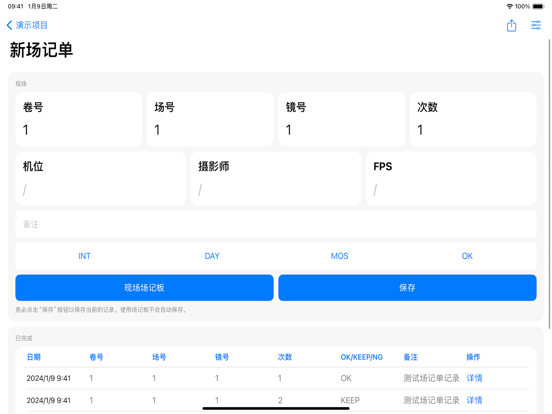Tap the FPS input field
The width and height of the screenshot is (552, 414).
[451, 179]
